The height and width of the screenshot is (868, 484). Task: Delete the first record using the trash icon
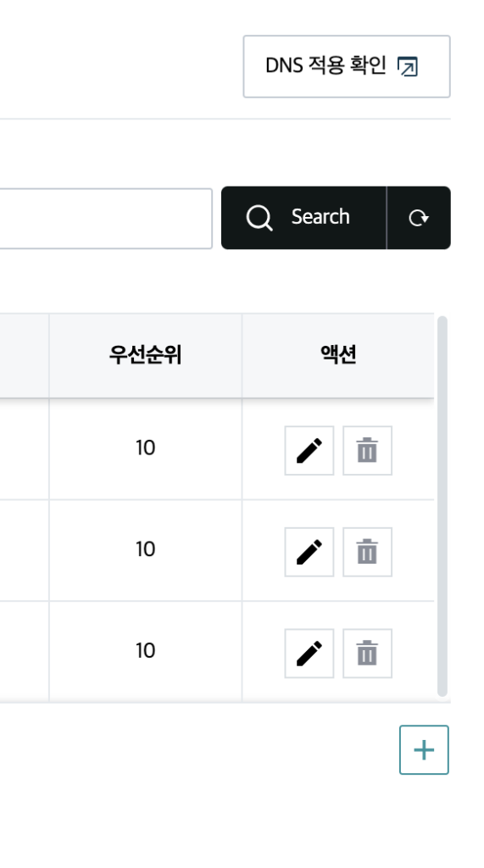click(x=367, y=451)
